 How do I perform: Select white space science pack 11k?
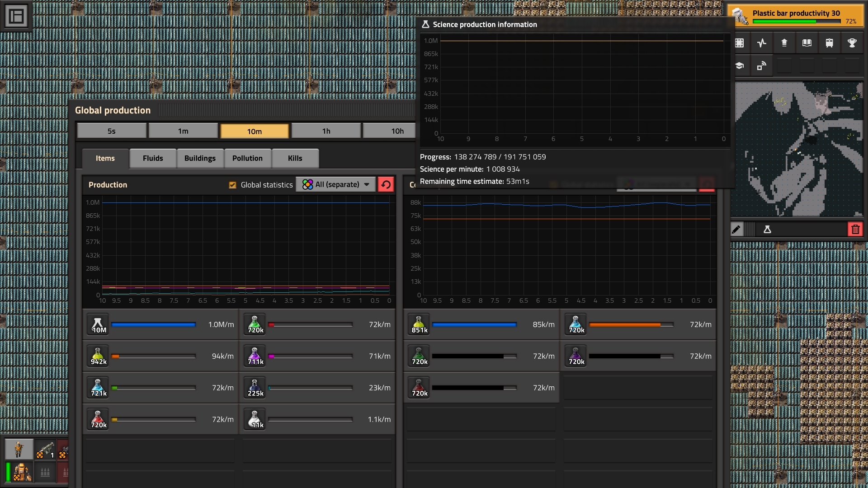coord(255,419)
